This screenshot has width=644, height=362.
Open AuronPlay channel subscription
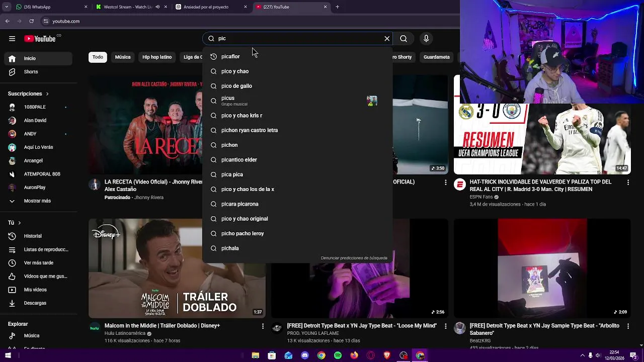click(38, 188)
